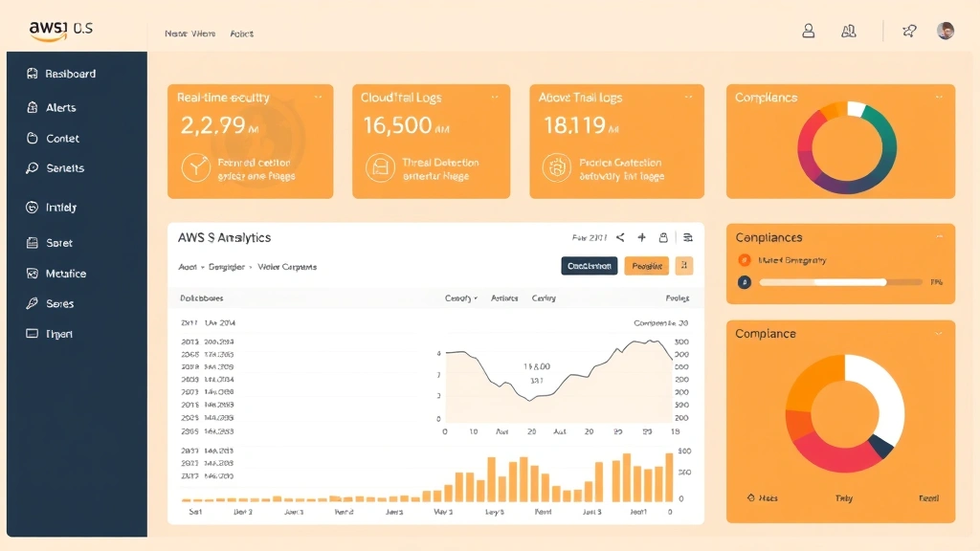Toggle the dark Classification button

(x=588, y=265)
